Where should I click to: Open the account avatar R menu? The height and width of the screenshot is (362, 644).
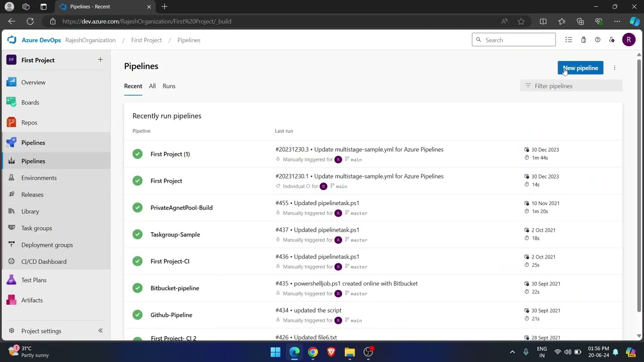(629, 40)
